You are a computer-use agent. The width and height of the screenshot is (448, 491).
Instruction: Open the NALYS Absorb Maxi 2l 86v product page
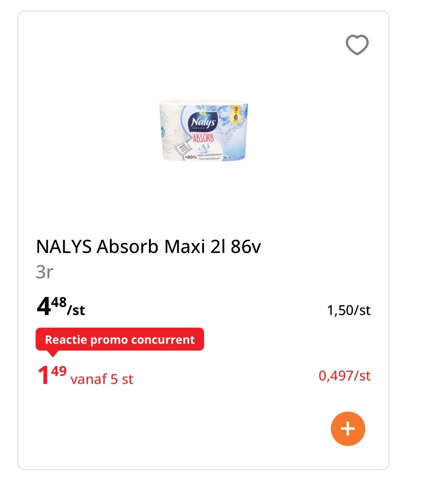click(148, 247)
